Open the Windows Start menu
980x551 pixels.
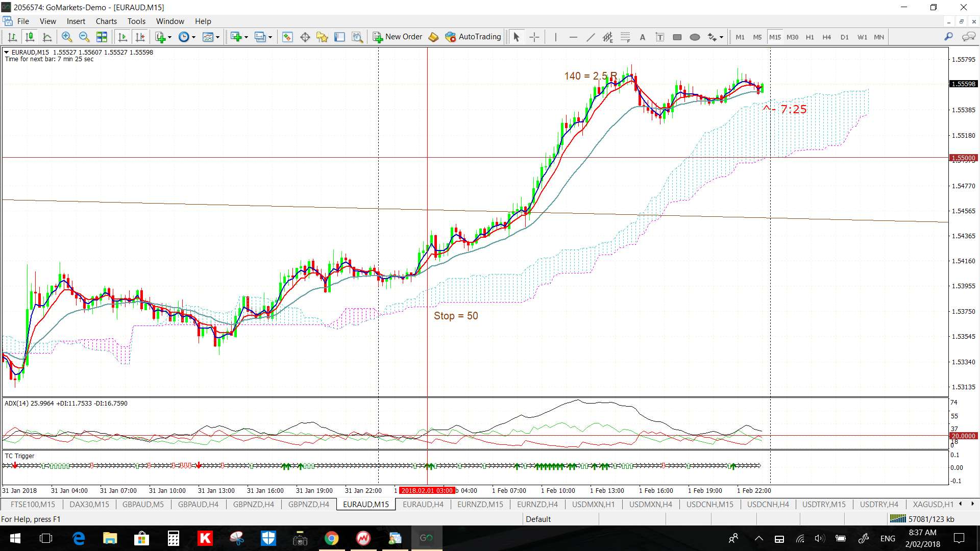[x=15, y=538]
